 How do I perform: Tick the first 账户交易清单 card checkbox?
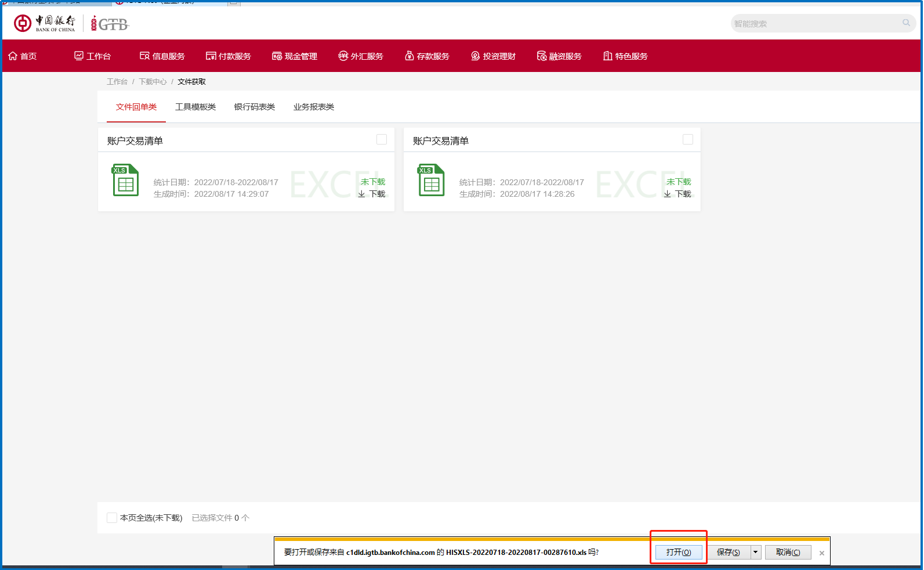coord(382,139)
